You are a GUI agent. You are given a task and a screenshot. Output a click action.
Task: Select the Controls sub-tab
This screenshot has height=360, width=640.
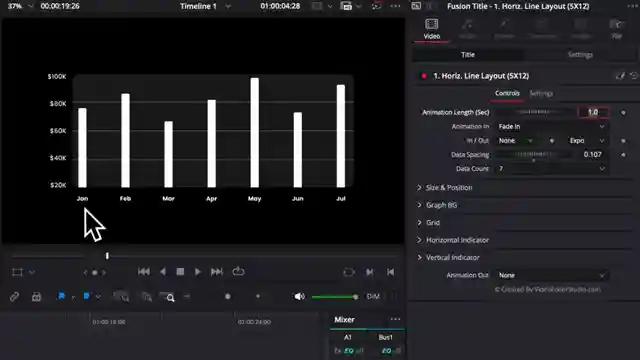click(507, 93)
